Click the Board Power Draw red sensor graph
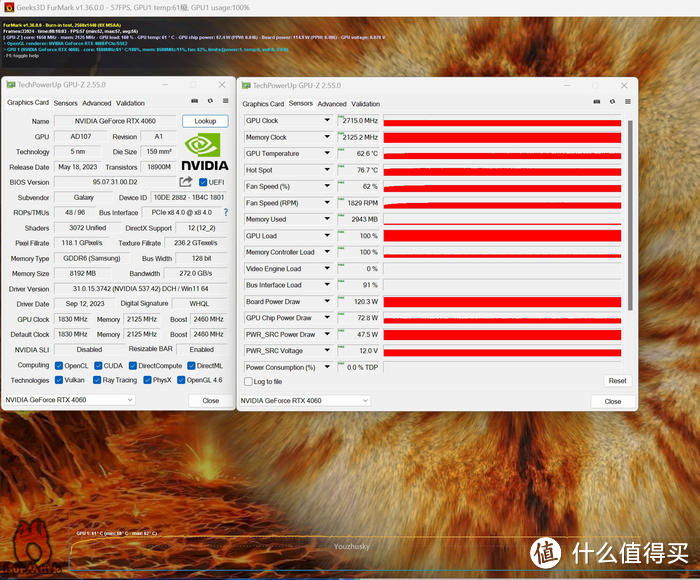The width and height of the screenshot is (700, 580). tap(502, 302)
